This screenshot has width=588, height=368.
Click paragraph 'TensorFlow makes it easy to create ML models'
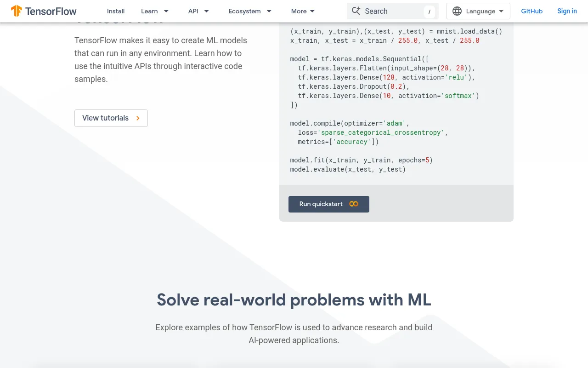click(x=160, y=60)
